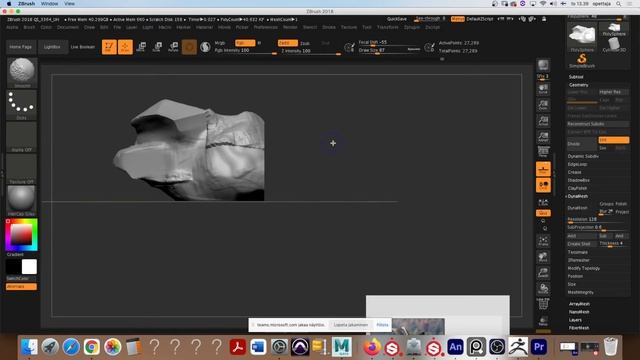Toggle the Zsub mode button
Image resolution: width=640 pixels, height=360 pixels.
point(305,43)
